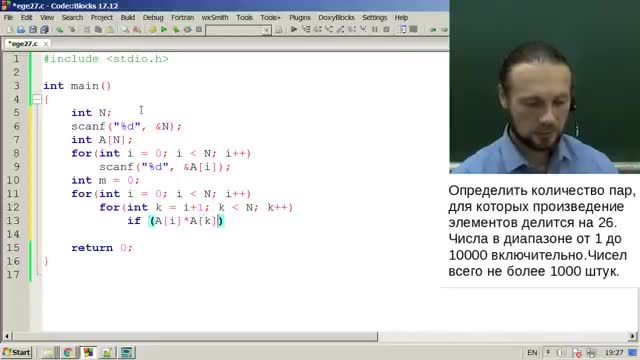Collapse the main function fold marker
Screen dimensions: 640x360
[x=37, y=99]
